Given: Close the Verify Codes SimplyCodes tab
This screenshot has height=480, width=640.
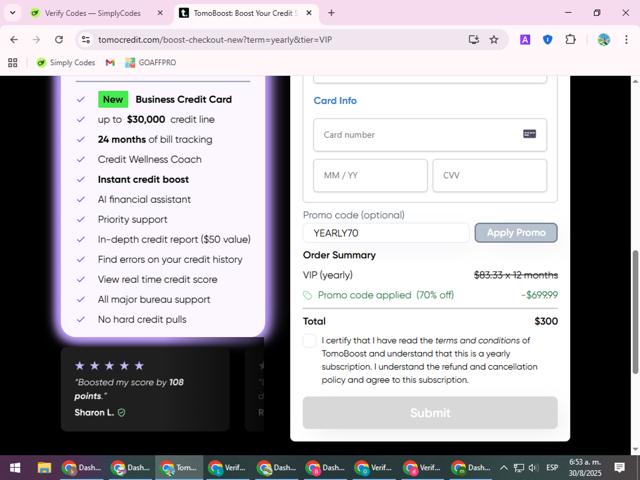Looking at the screenshot, I should pyautogui.click(x=160, y=13).
